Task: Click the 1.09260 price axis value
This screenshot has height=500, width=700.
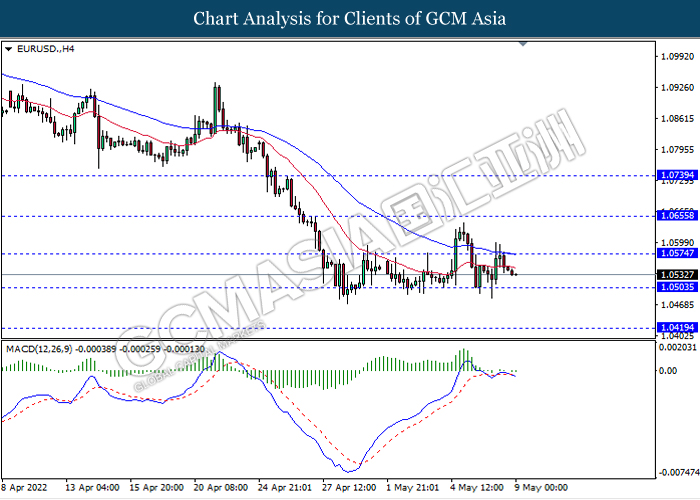Action: [677, 88]
